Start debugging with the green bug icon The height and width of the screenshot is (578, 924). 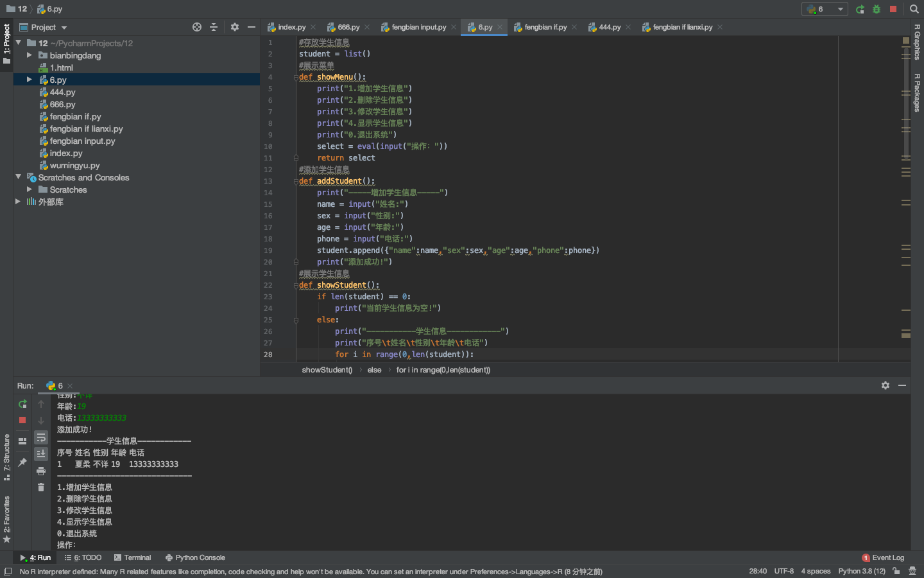click(x=877, y=9)
